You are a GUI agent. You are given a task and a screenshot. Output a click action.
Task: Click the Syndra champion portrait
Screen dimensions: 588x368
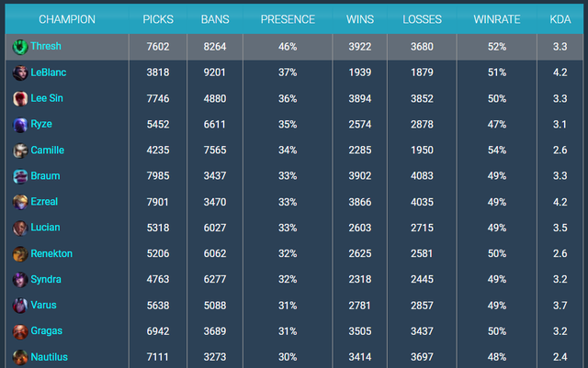[x=20, y=280]
